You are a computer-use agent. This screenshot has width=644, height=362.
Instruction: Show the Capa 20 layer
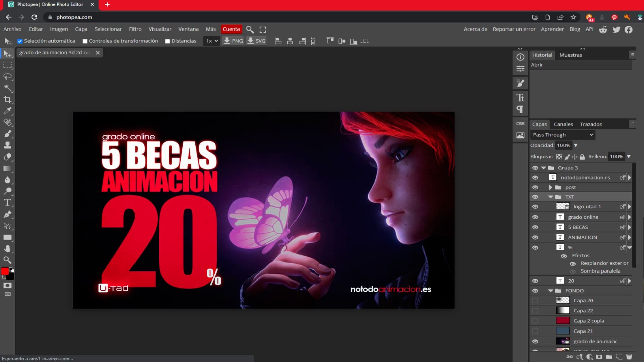pos(535,301)
